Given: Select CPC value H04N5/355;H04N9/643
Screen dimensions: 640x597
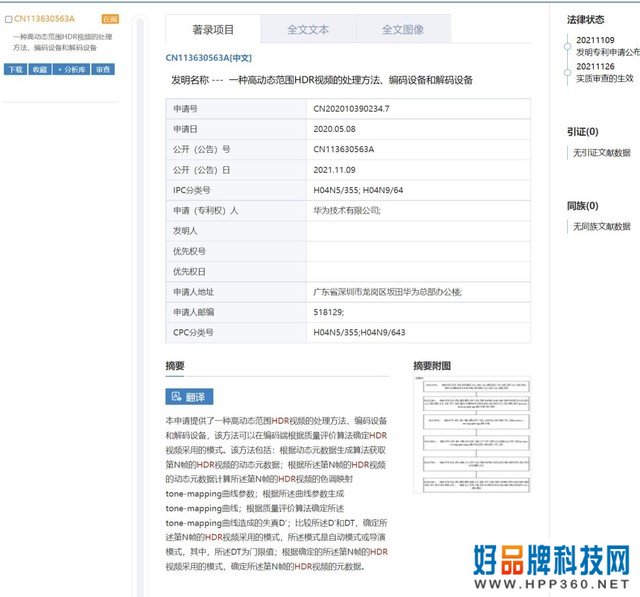Looking at the screenshot, I should tap(359, 333).
